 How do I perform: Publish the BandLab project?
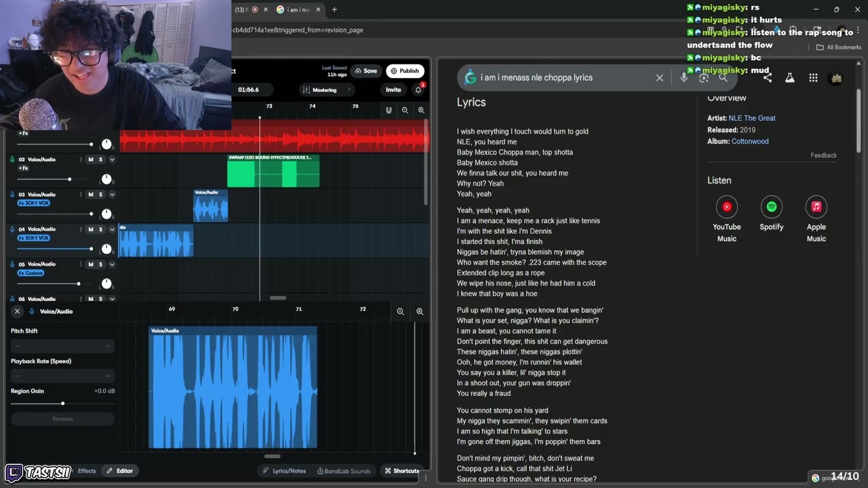tap(405, 70)
